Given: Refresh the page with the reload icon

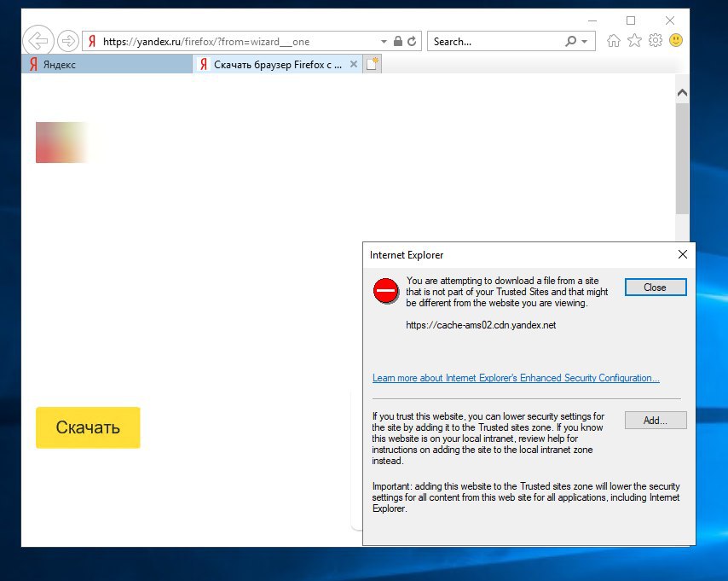Looking at the screenshot, I should pos(412,41).
